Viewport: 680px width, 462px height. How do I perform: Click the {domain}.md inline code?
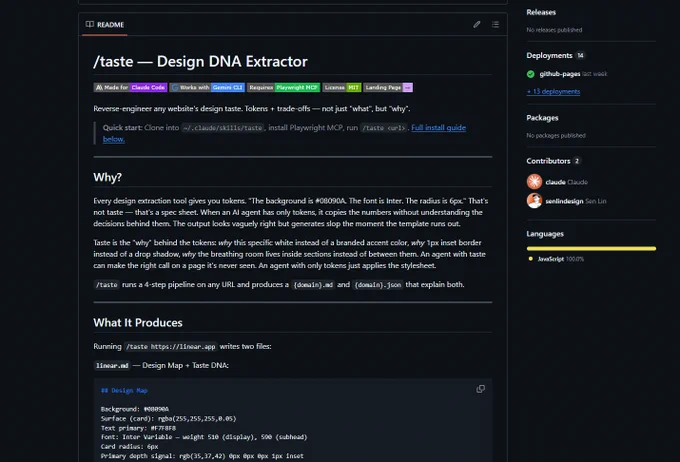coord(313,285)
